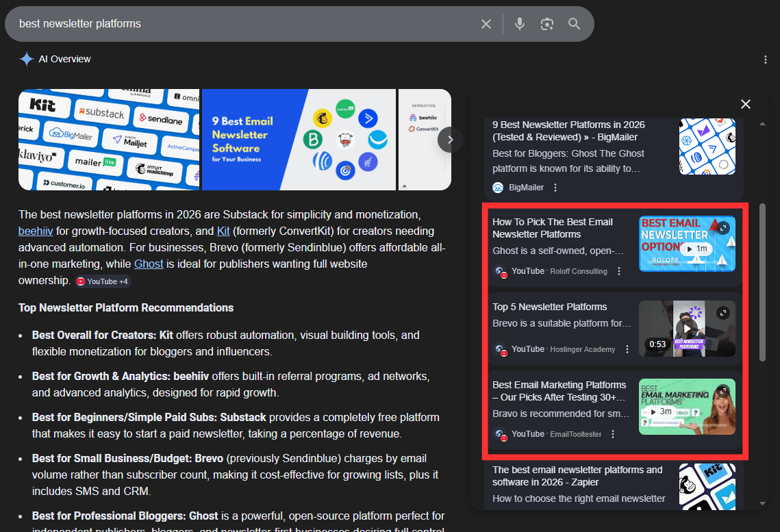Viewport: 780px width, 532px height.
Task: Open the 9 Best Email Newsletter Software image
Action: 299,140
